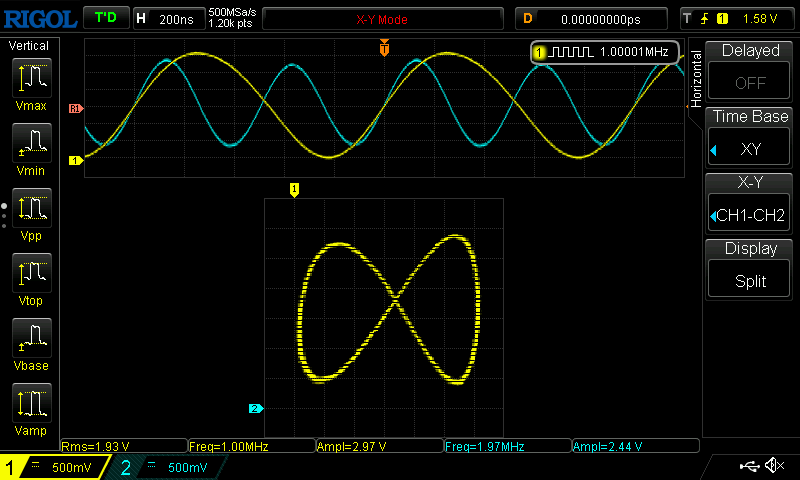Click the H 200ns horizontal timebase field

point(169,19)
